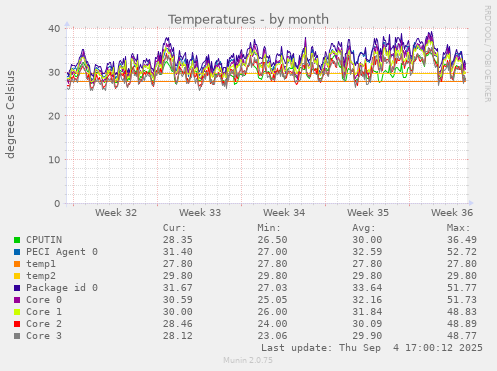
Task: Click Core 3 average value 29.90
Action: (367, 336)
